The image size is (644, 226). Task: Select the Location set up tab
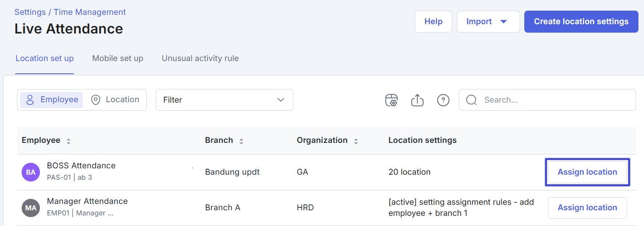click(45, 59)
